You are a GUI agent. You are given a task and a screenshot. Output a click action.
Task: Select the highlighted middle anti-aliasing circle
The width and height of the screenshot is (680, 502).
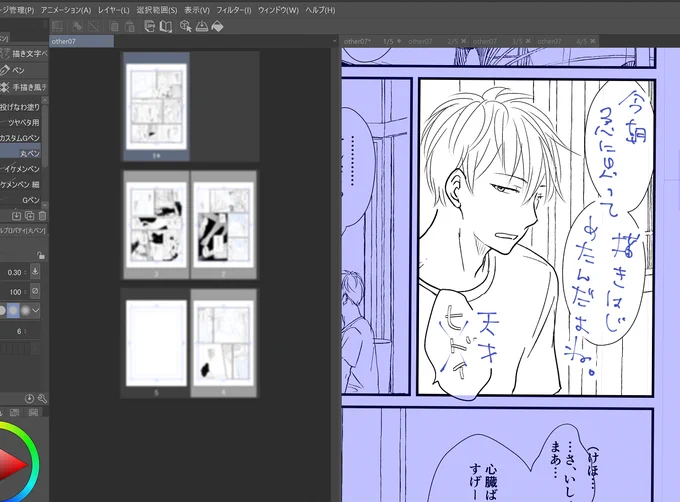coord(13,310)
